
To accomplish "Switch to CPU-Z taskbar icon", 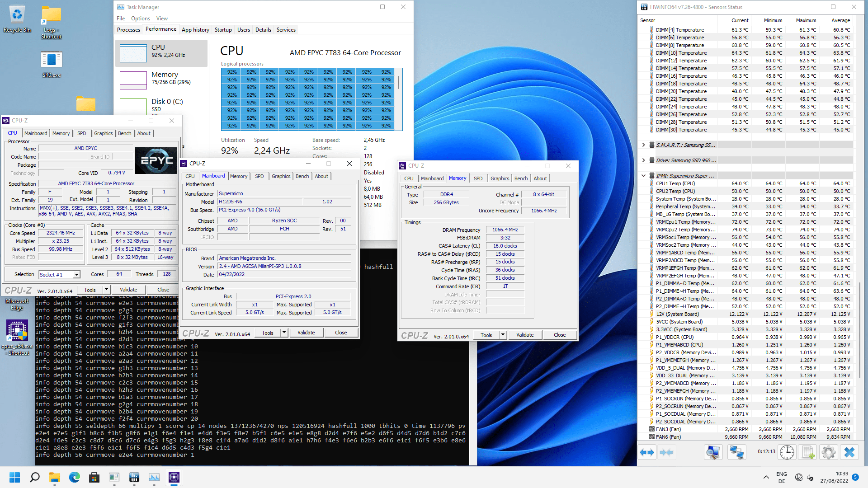I will pyautogui.click(x=174, y=477).
